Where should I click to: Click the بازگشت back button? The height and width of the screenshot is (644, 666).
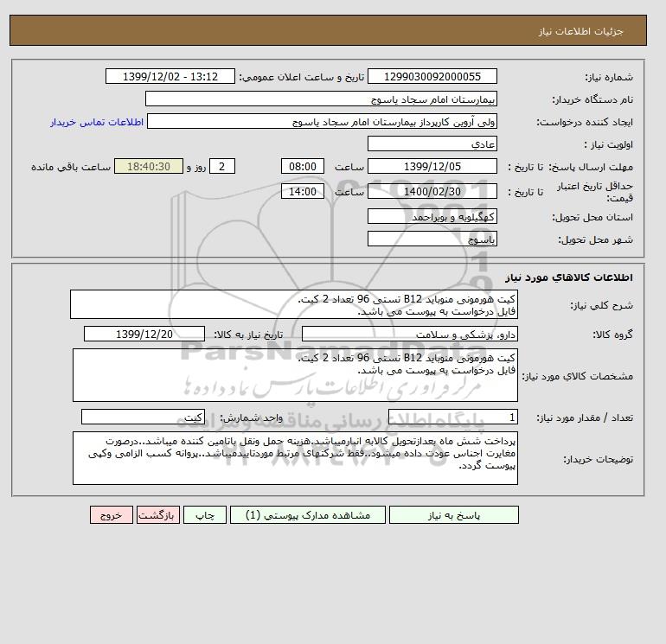[158, 515]
